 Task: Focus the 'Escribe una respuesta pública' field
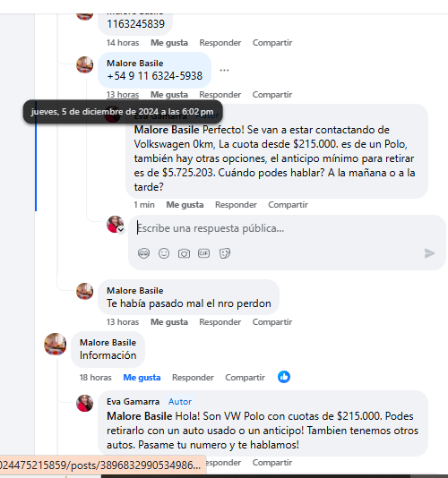click(x=287, y=228)
